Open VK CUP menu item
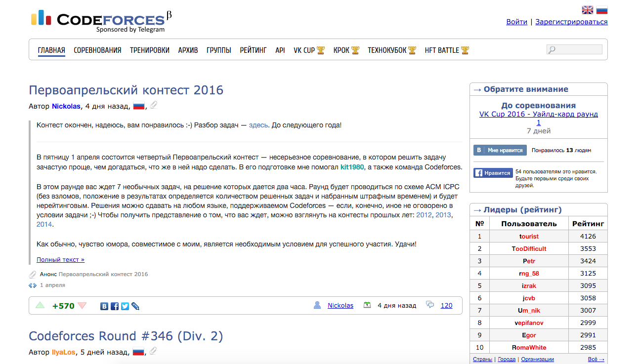 (x=309, y=50)
